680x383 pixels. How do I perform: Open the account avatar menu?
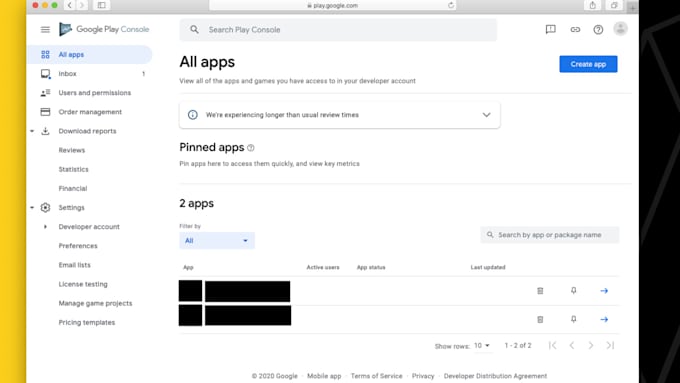(x=621, y=29)
